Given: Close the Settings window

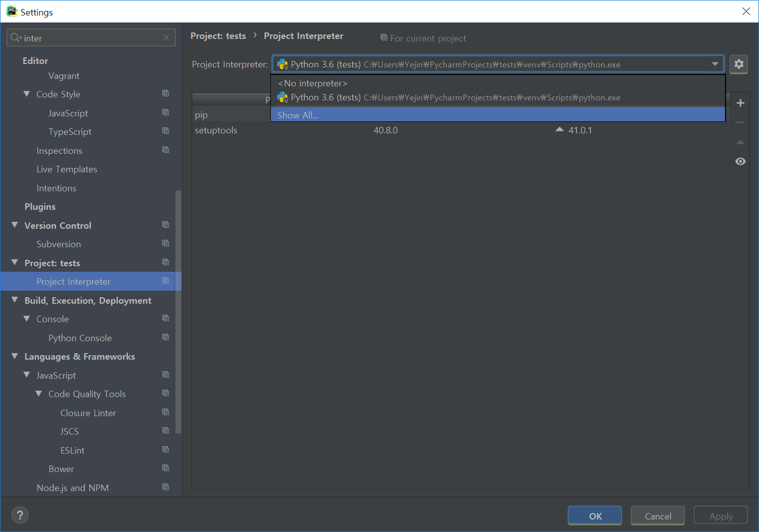Looking at the screenshot, I should tap(746, 11).
